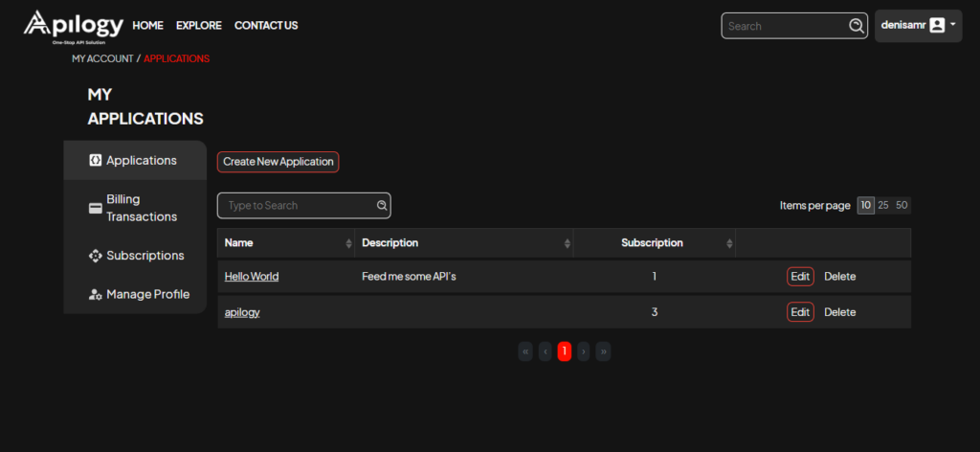Viewport: 980px width, 452px height.
Task: Click the magnifier icon in top search
Action: 856,26
